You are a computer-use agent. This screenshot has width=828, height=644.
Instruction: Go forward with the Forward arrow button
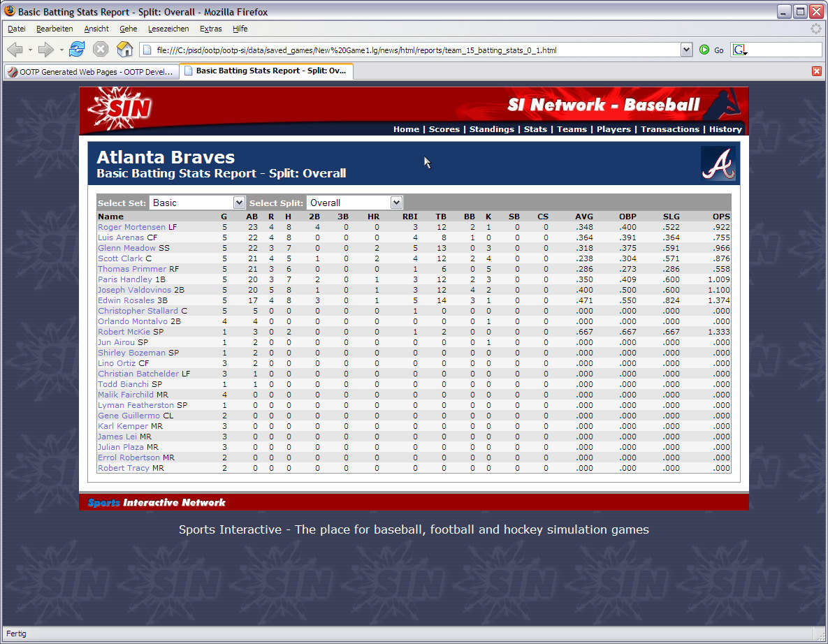click(46, 50)
